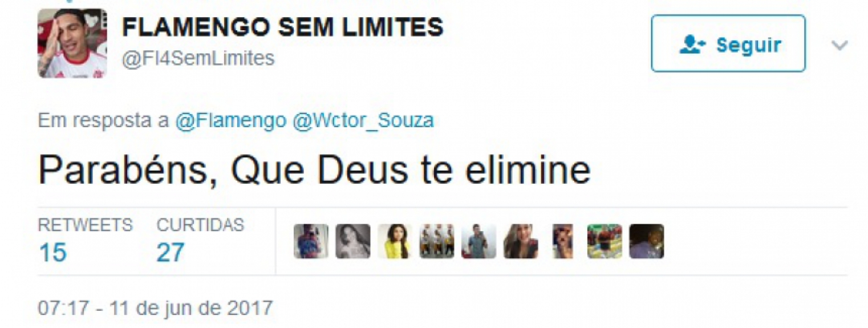This screenshot has width=868, height=328.
Task: Open the @Wctor_Souza mention link
Action: coord(363,120)
